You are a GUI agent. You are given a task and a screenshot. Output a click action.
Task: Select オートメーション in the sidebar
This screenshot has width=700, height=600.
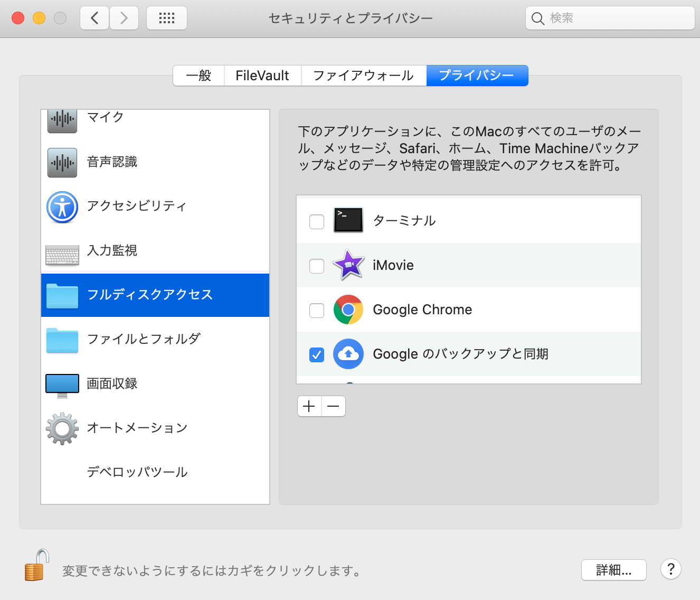pos(155,428)
